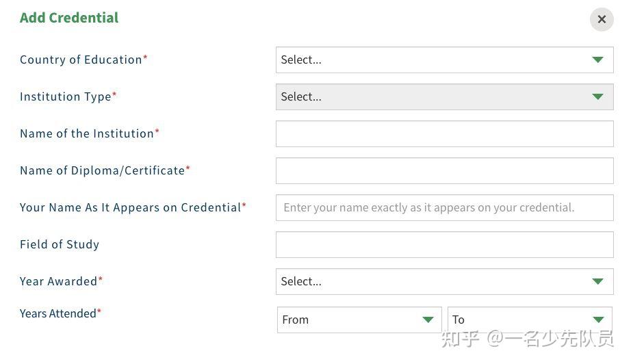Click the Add Credential heading

coord(69,18)
